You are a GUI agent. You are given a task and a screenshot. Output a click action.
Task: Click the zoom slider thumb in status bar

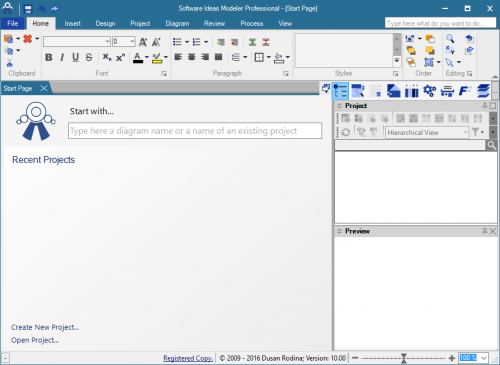tap(404, 358)
